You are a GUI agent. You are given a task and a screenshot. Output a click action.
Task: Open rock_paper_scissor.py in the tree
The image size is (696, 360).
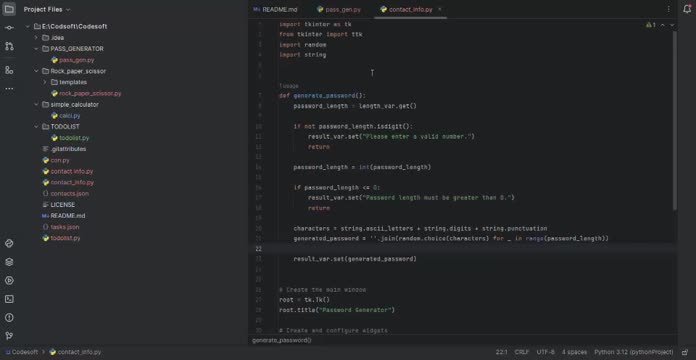click(90, 94)
